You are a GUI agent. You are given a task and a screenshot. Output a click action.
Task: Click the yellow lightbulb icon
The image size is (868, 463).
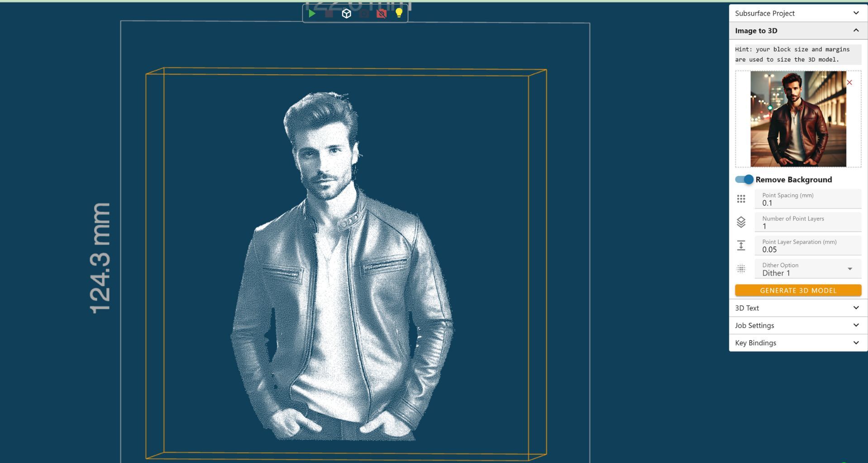(x=399, y=13)
